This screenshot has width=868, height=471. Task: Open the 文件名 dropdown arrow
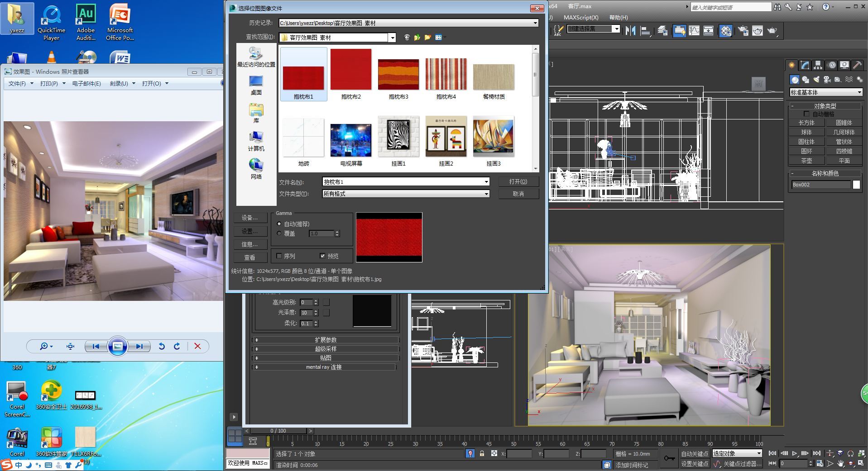(486, 182)
